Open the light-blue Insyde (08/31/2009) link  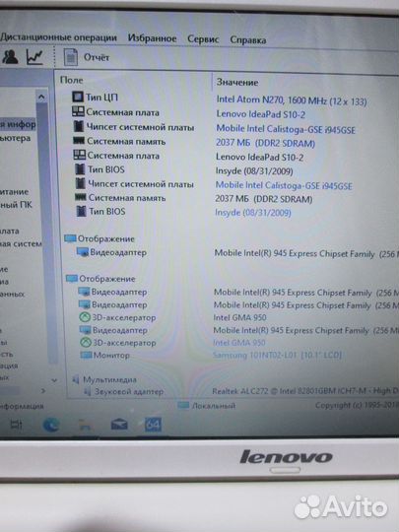point(253,213)
